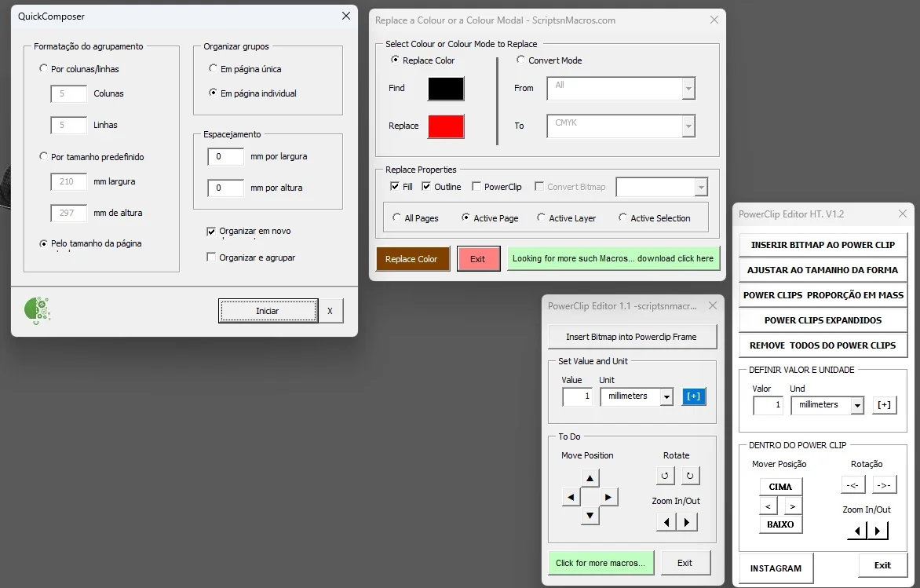Click the mm por largura input field
This screenshot has width=920, height=588.
(x=226, y=157)
